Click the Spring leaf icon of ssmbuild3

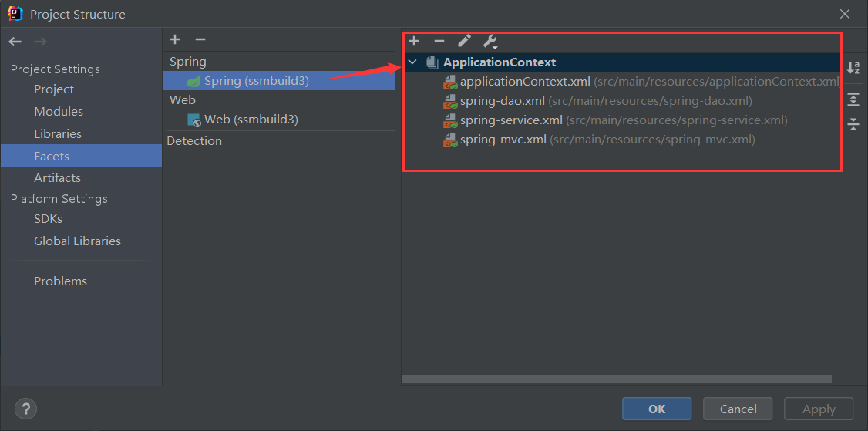pos(193,82)
